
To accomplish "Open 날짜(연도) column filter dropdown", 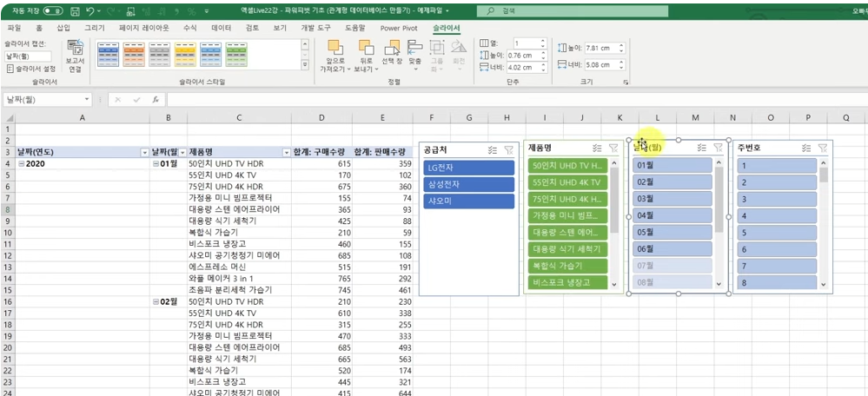I will [x=144, y=152].
